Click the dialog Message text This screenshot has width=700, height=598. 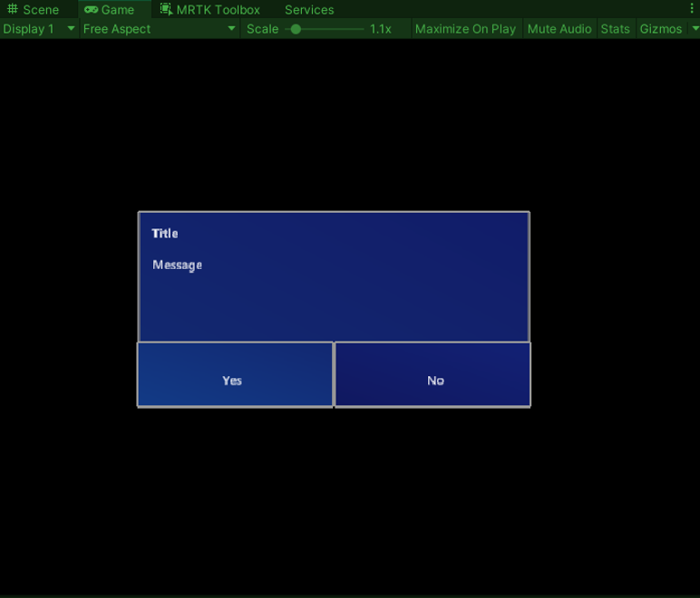click(177, 265)
